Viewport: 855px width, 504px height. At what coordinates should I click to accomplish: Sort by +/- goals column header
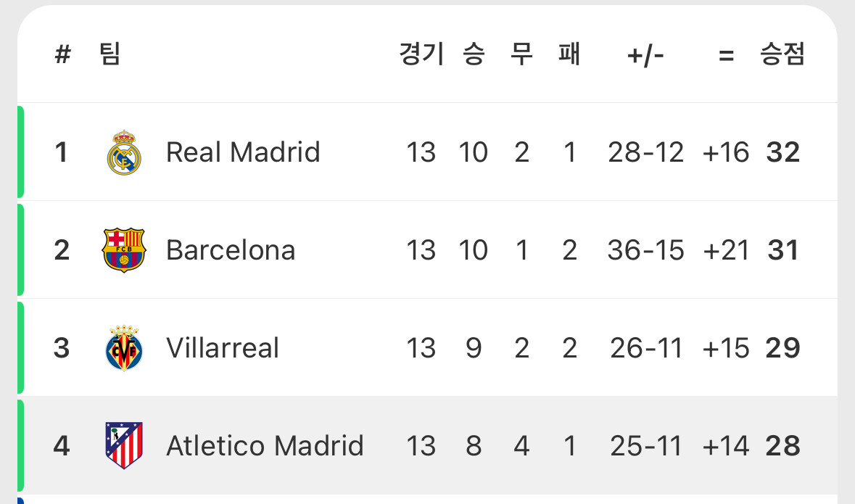[645, 56]
